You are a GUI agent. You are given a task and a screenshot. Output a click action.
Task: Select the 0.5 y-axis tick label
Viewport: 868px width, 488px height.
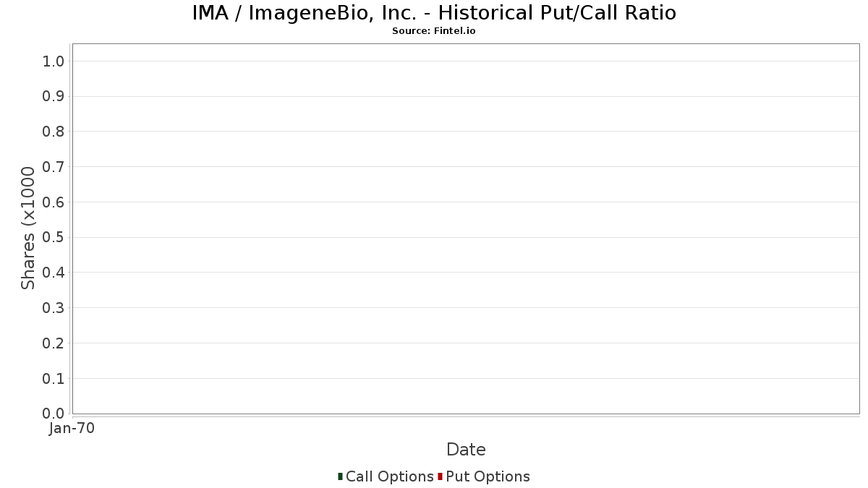click(54, 237)
